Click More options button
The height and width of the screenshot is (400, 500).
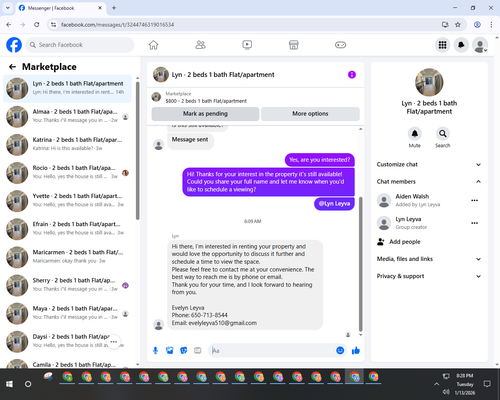(310, 114)
